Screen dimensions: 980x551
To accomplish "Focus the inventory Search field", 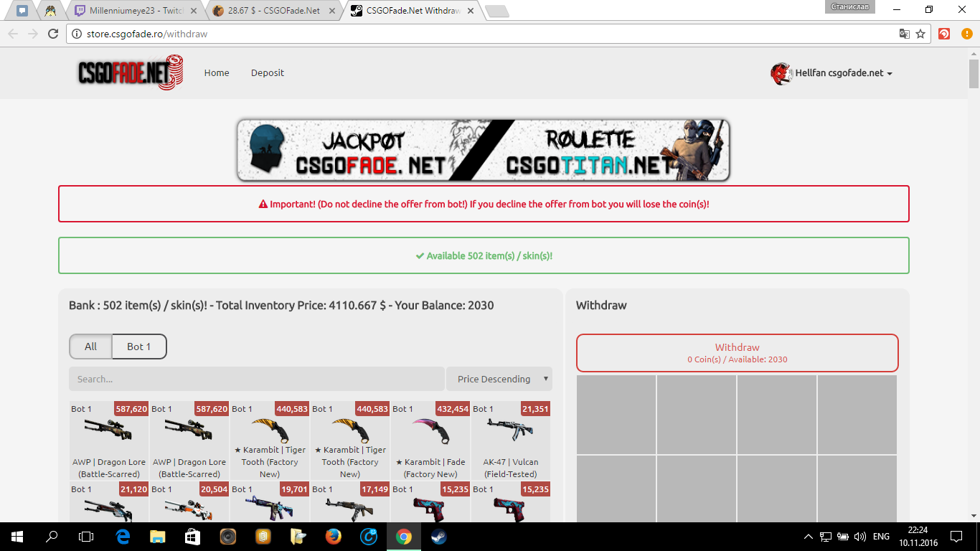I will point(257,379).
